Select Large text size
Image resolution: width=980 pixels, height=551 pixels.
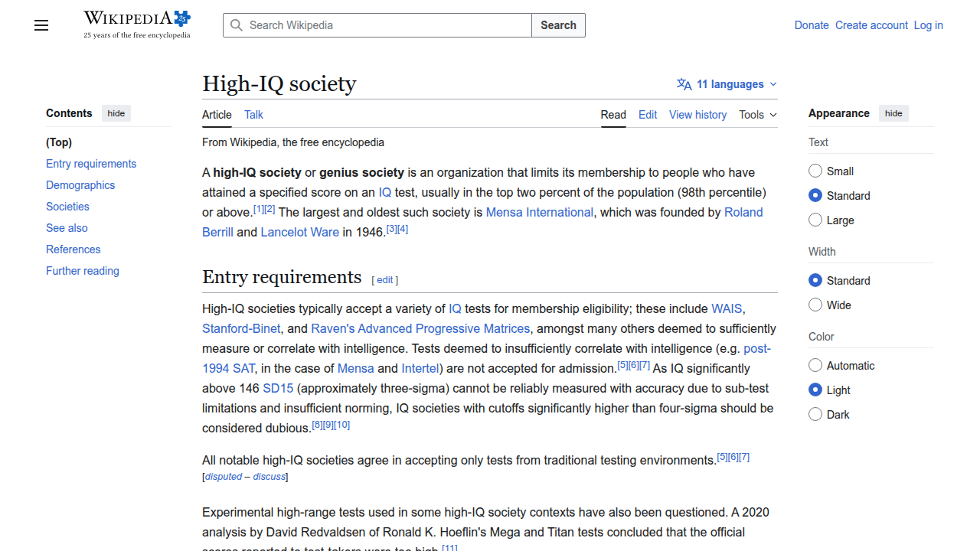[x=815, y=220]
